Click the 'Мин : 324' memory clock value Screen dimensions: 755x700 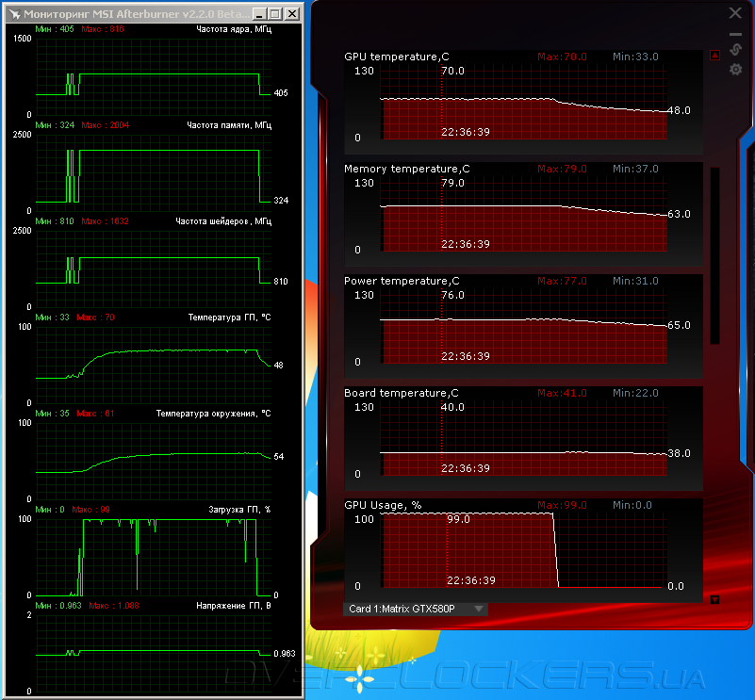(x=55, y=125)
